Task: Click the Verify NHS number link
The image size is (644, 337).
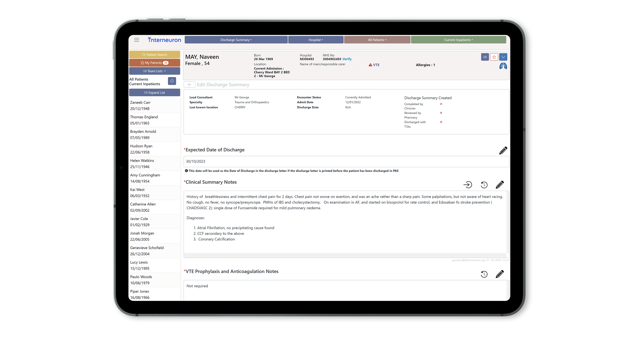Action: click(x=347, y=59)
